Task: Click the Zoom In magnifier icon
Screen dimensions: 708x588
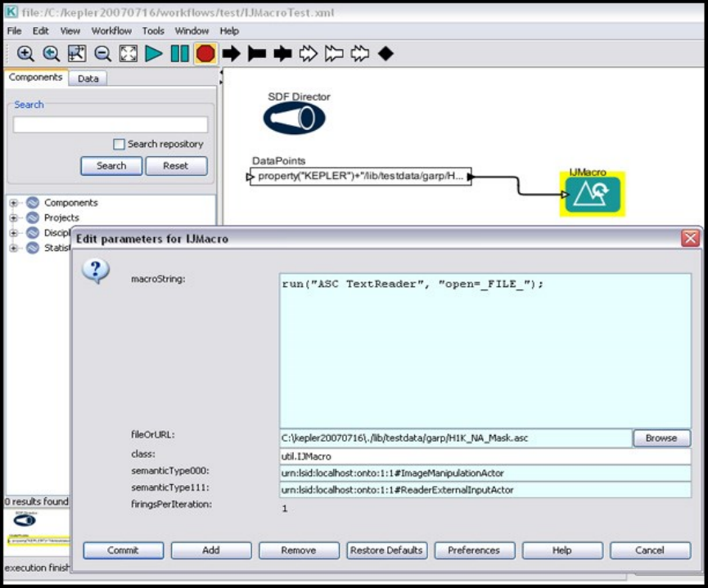Action: coord(25,54)
